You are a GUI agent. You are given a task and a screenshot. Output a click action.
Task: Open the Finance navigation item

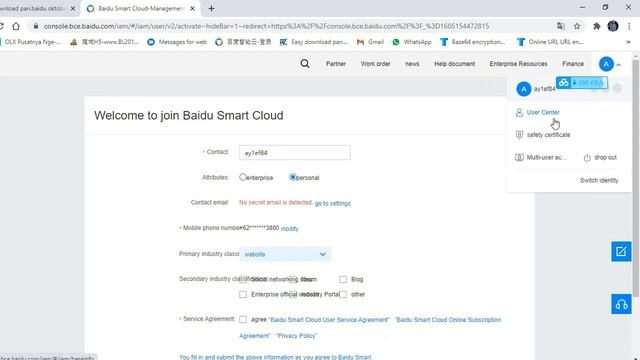click(573, 64)
